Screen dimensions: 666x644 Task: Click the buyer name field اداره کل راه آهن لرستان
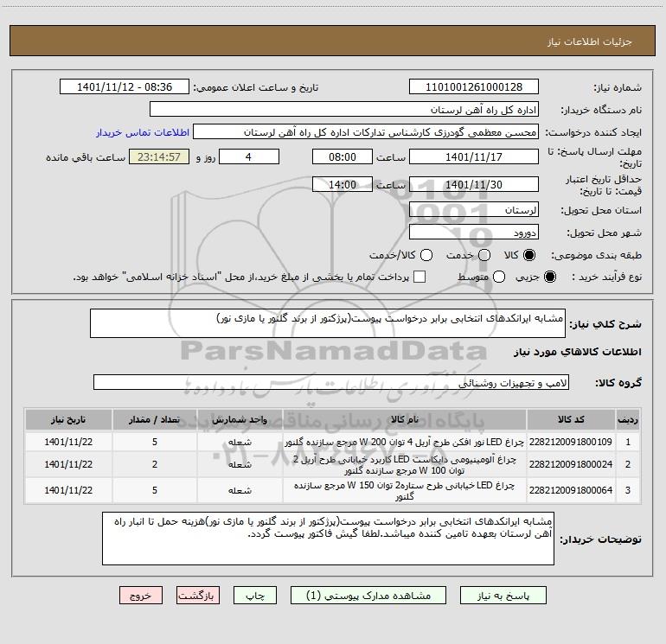click(344, 110)
